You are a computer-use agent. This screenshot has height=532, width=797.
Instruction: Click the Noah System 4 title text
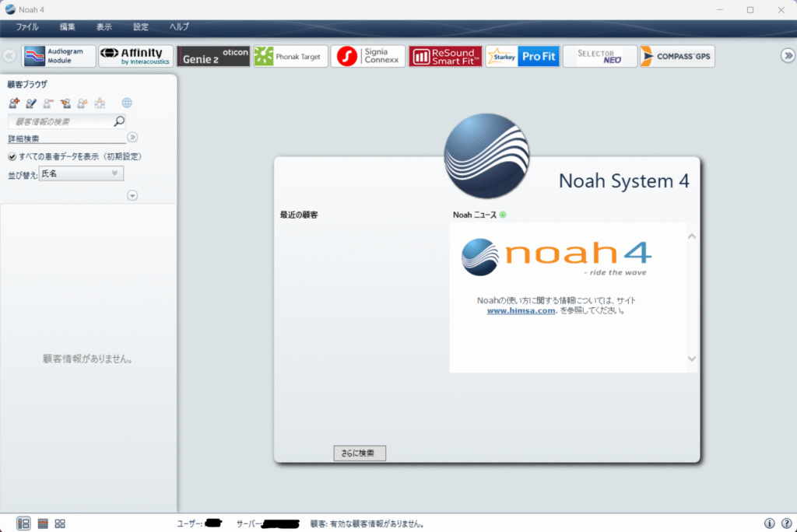(623, 181)
